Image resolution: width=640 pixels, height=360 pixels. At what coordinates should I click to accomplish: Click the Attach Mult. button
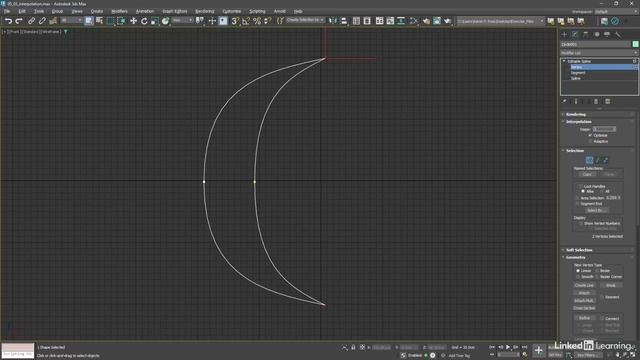point(584,300)
